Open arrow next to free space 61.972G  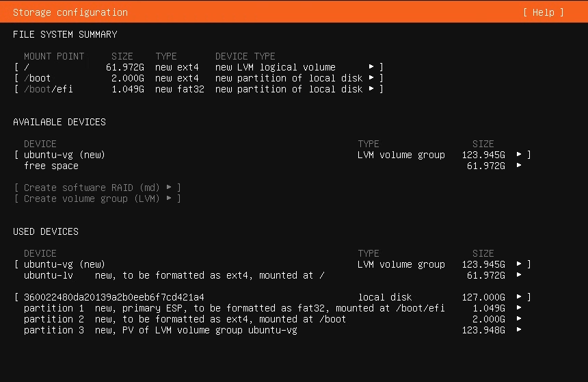pos(519,165)
